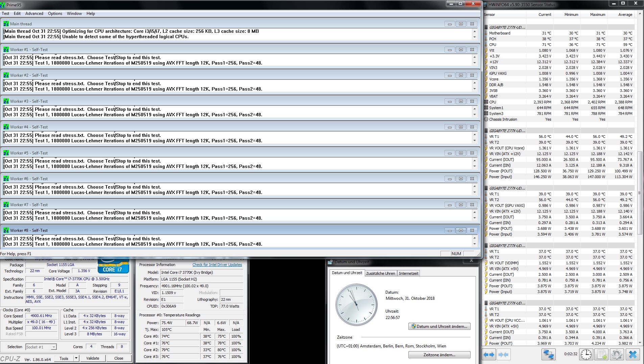Open the Test menu in Prime95

click(x=5, y=14)
